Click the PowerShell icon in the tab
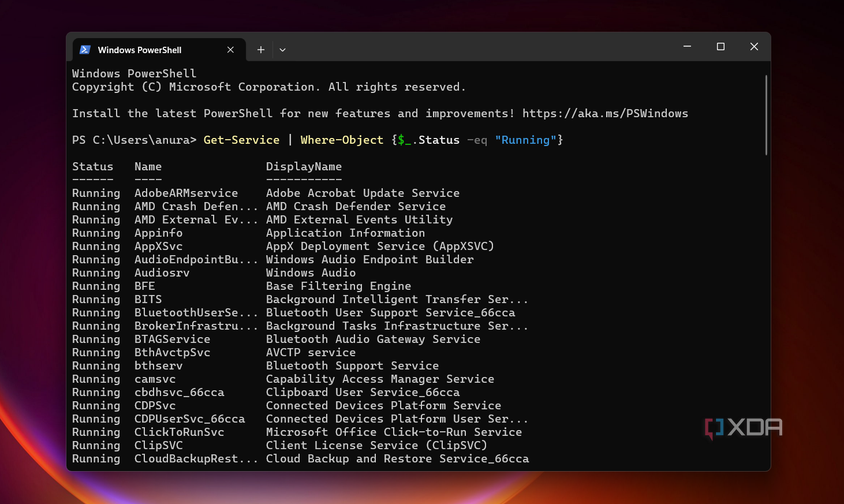 coord(85,49)
